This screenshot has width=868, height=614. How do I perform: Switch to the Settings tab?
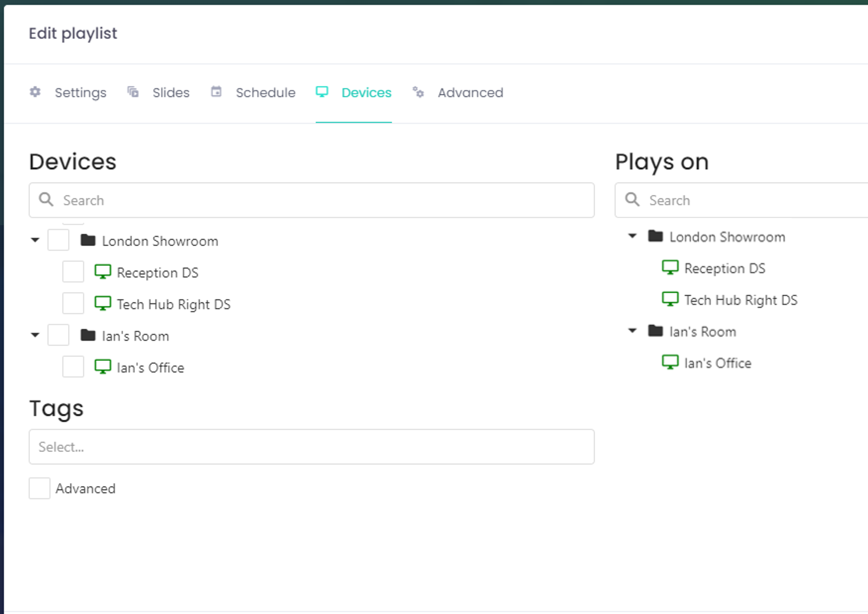point(68,92)
